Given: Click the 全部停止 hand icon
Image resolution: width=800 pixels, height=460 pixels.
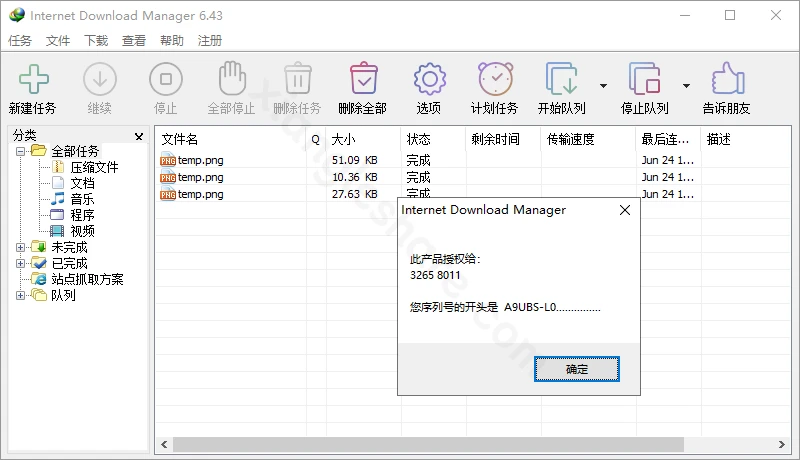Looking at the screenshot, I should [232, 78].
